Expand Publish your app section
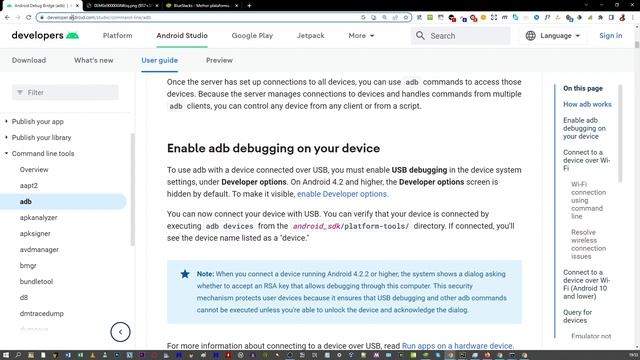Image resolution: width=640 pixels, height=360 pixels. 38,122
